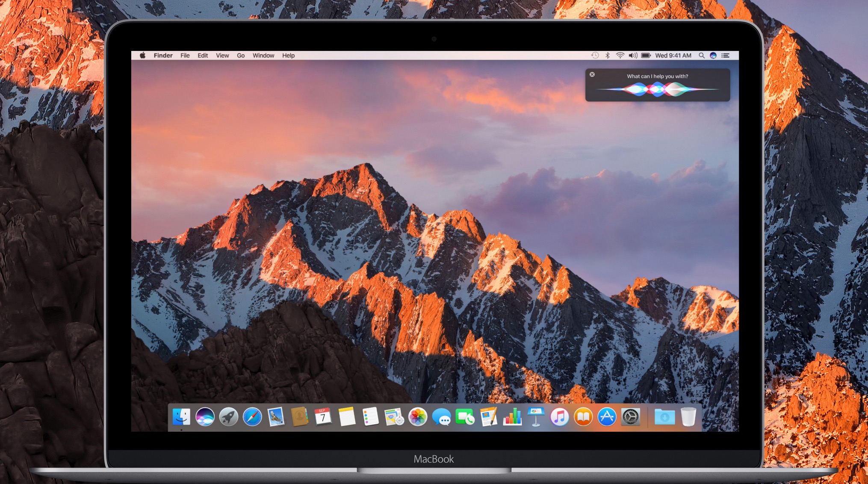Toggle Siri via menu bar icon
Image resolution: width=868 pixels, height=484 pixels.
coord(713,56)
